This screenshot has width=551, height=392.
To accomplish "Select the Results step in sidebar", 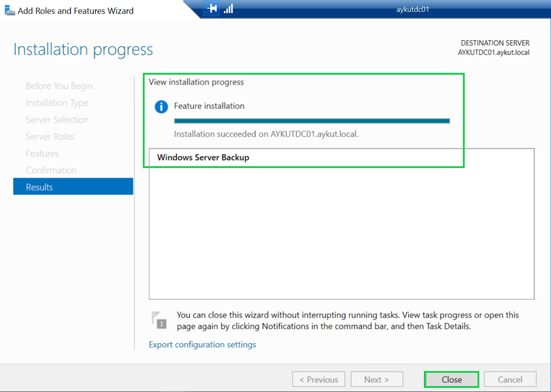I will coord(73,187).
